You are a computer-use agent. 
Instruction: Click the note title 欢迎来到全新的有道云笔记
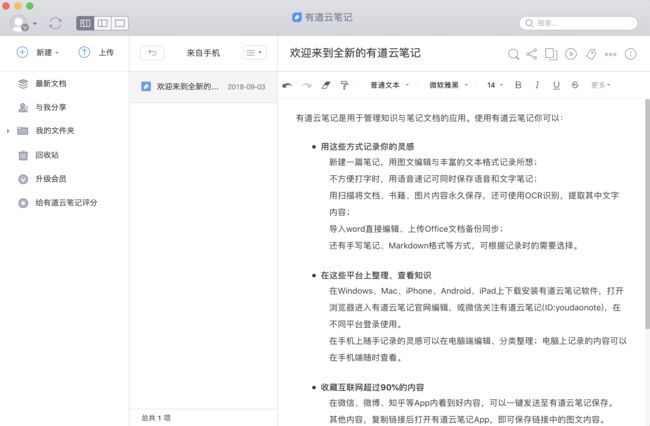(355, 53)
